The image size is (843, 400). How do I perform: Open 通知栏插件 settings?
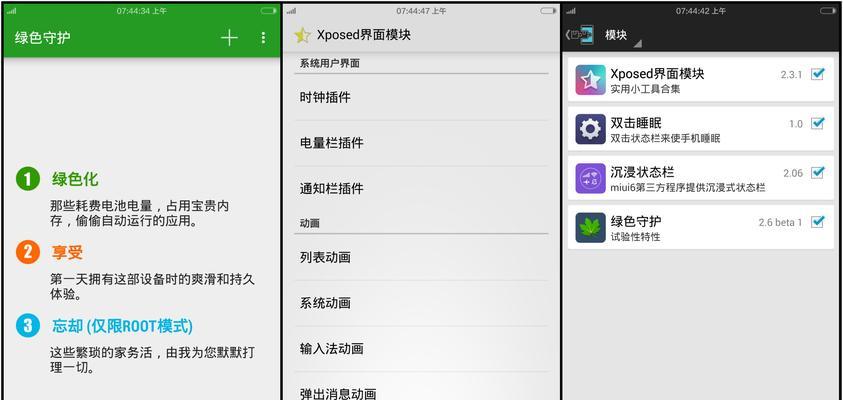click(x=422, y=189)
